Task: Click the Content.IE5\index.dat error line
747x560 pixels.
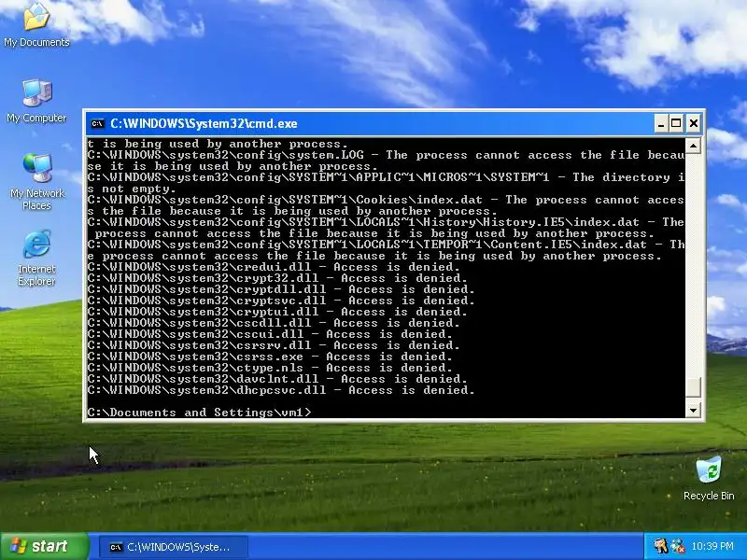Action: tap(386, 250)
